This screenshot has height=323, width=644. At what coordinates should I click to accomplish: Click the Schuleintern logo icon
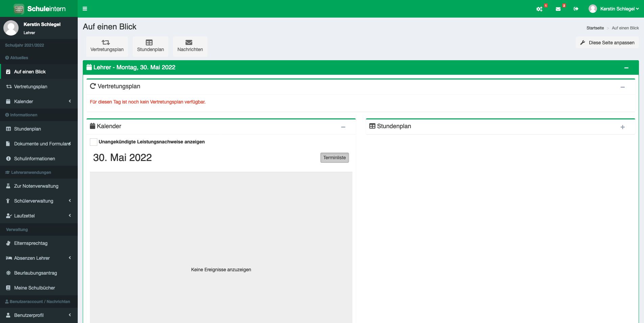click(x=19, y=9)
